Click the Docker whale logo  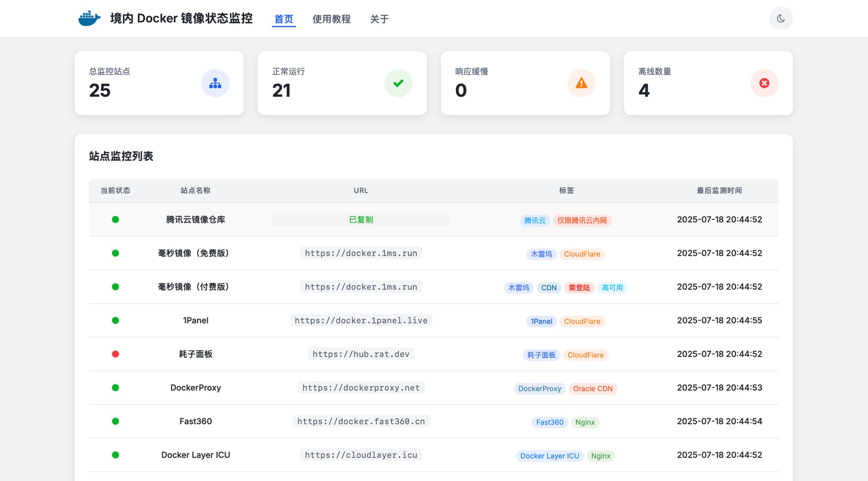coord(89,19)
